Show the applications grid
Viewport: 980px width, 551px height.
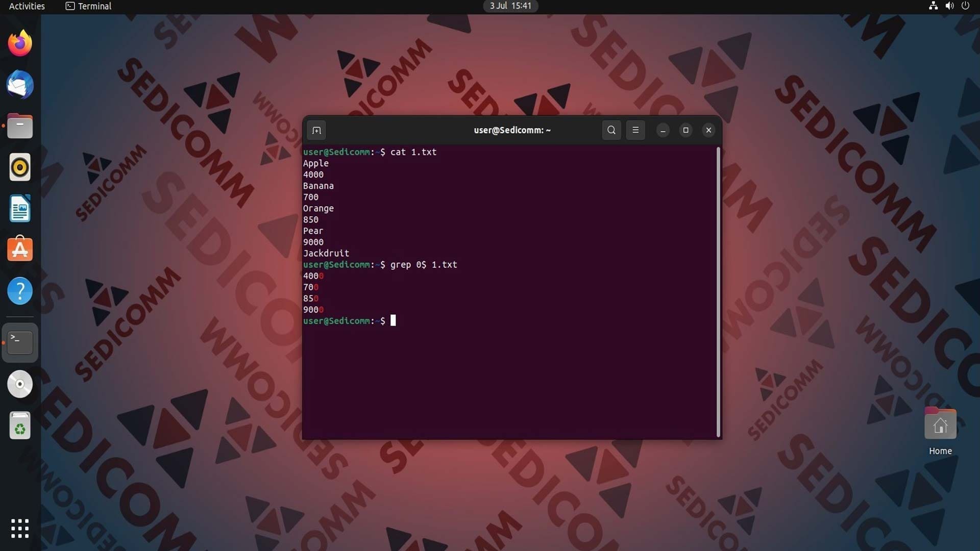click(20, 529)
